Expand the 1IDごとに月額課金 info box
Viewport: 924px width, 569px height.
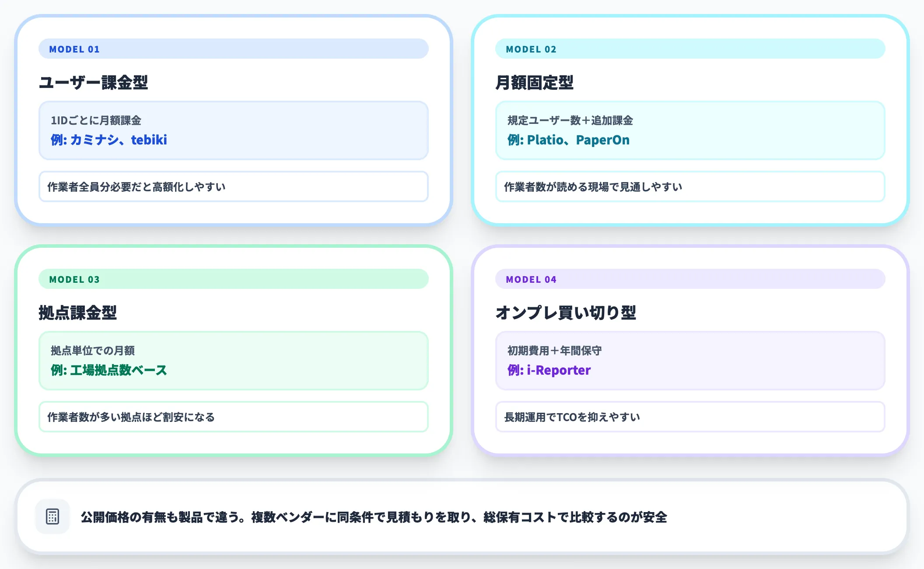click(234, 130)
